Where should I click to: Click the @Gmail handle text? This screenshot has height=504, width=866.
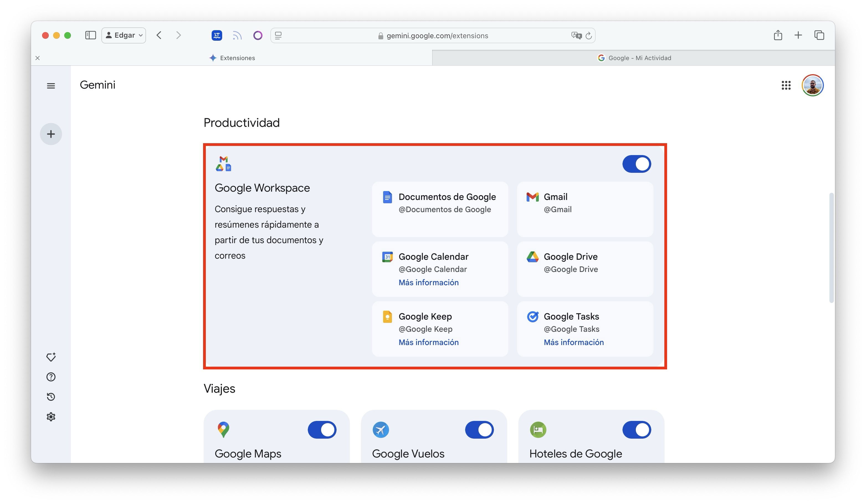(x=557, y=209)
